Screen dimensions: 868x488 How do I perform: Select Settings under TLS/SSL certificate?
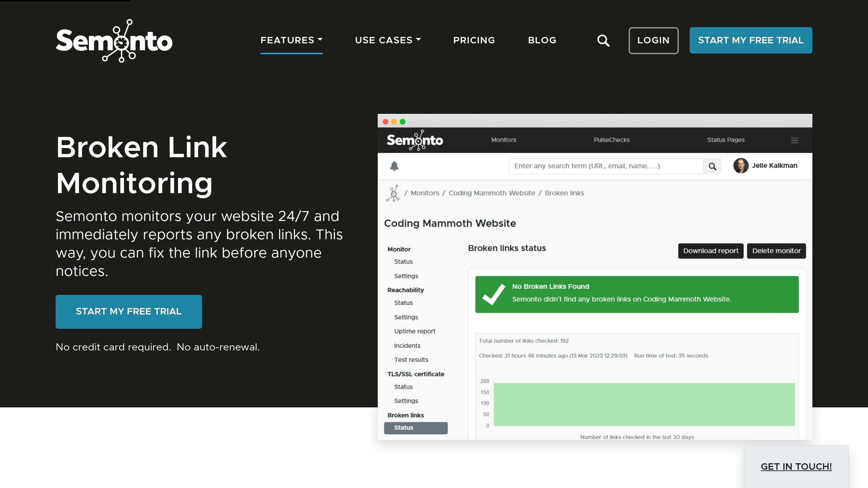[x=406, y=401]
